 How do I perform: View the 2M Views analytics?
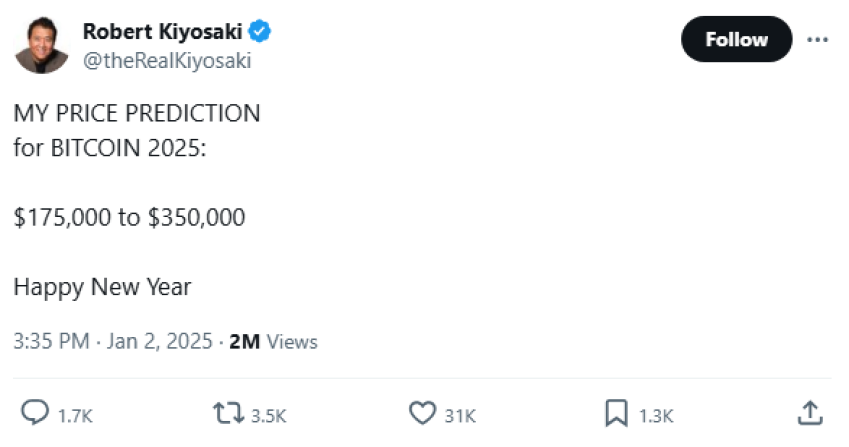coord(273,341)
